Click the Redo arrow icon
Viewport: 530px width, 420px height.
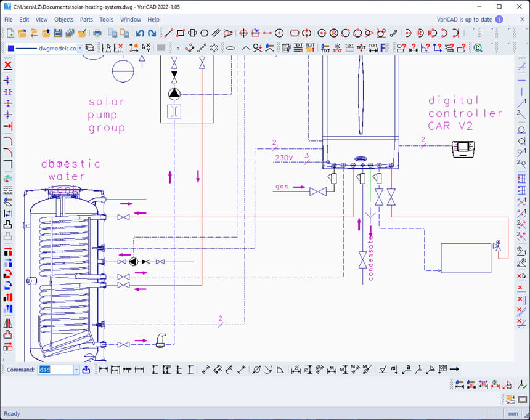(x=152, y=33)
